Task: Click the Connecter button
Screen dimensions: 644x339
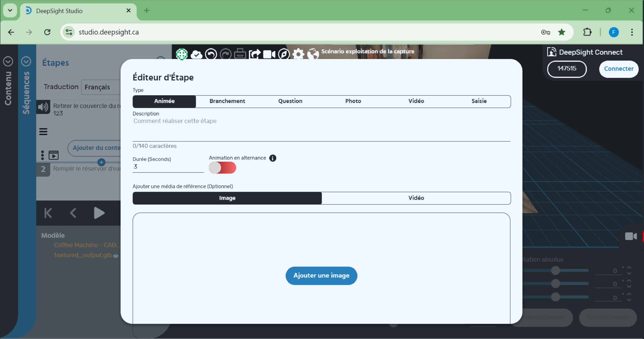Action: (618, 69)
